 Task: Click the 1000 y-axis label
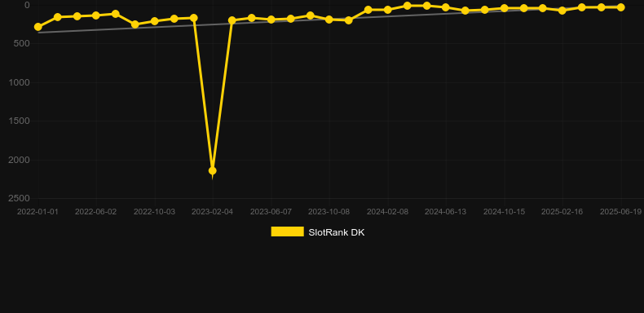20,82
